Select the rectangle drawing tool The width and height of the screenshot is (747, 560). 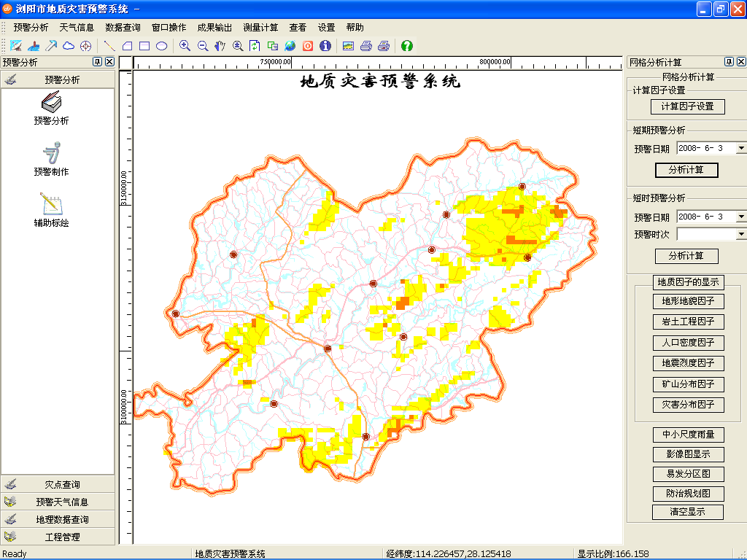pos(144,46)
